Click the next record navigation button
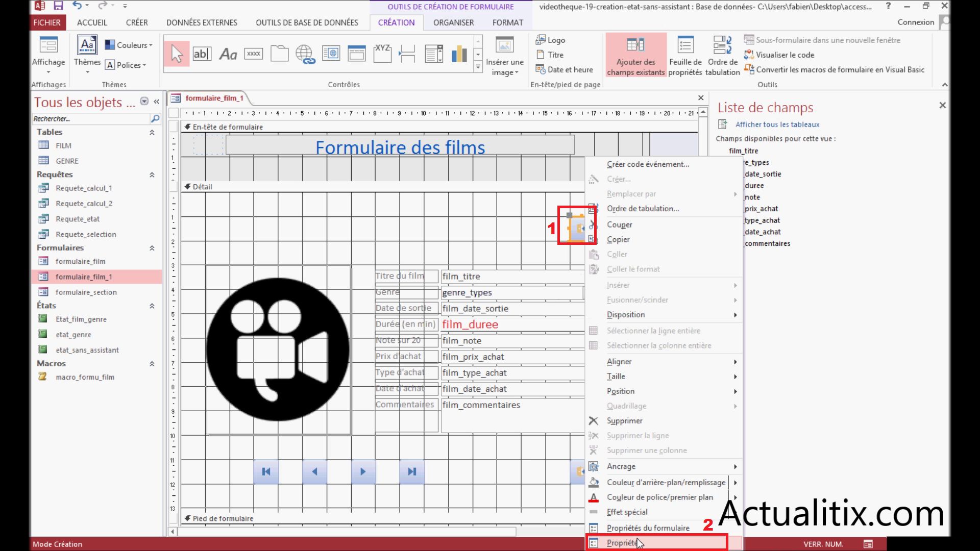This screenshot has width=980, height=551. (x=363, y=472)
